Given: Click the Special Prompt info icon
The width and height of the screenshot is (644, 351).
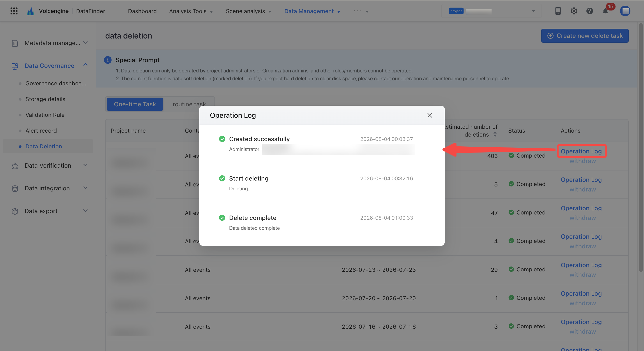Looking at the screenshot, I should point(108,60).
